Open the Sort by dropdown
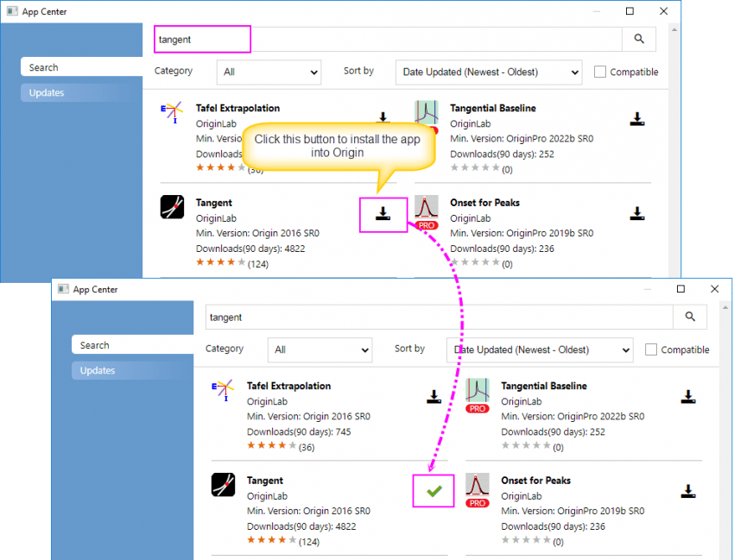 [489, 72]
